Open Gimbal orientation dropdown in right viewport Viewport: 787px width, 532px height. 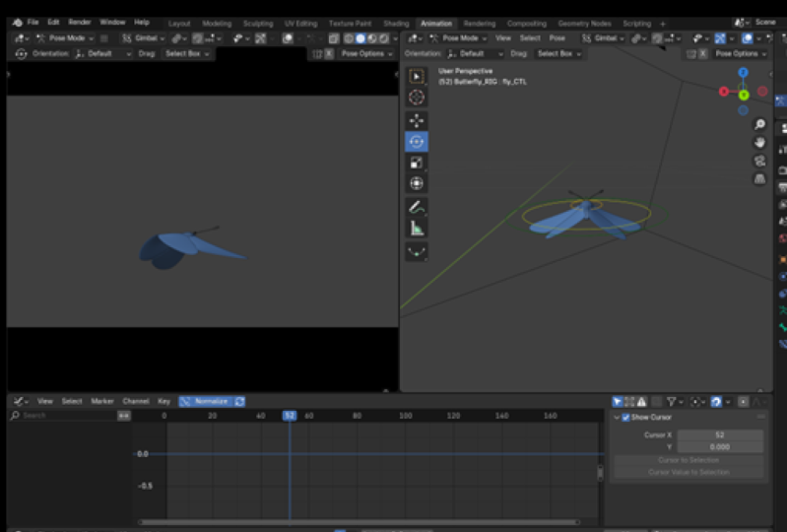603,38
